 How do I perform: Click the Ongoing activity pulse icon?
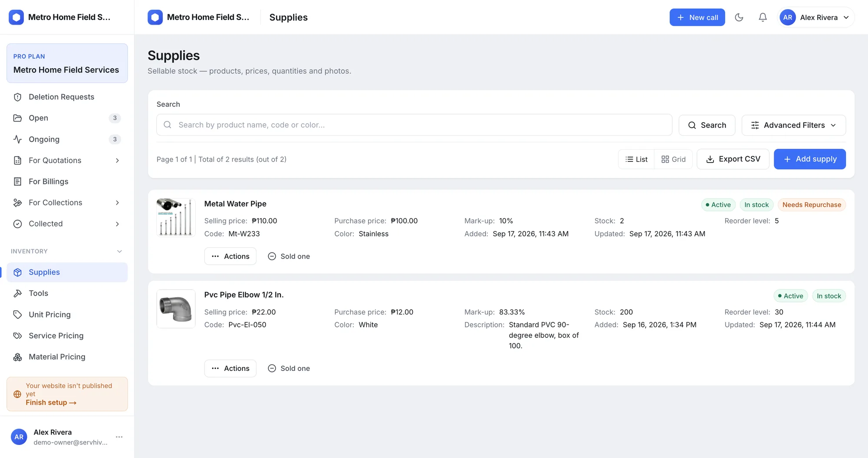pos(17,139)
